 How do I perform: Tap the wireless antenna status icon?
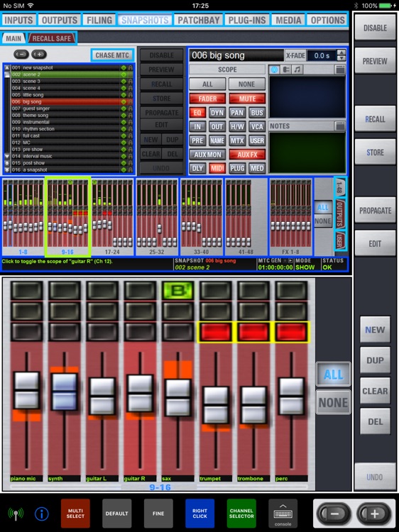16,514
